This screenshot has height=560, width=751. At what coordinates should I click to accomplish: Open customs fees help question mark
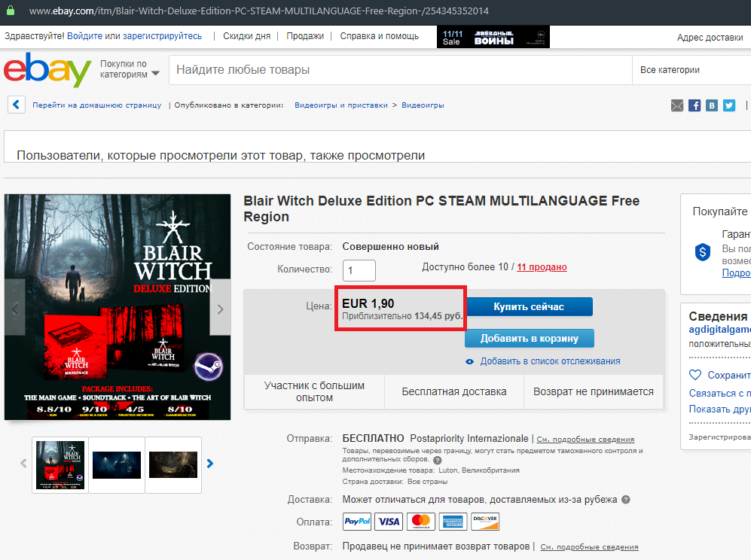[438, 461]
